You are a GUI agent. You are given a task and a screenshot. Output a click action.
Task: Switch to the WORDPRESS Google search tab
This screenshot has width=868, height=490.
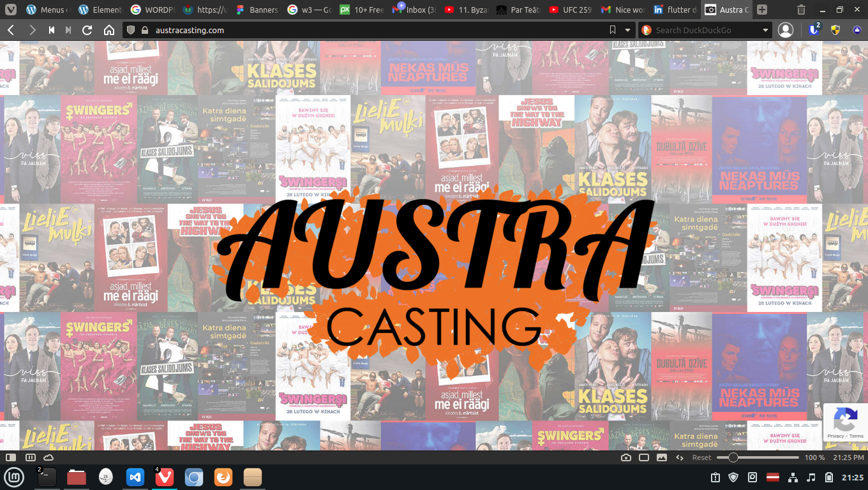click(x=153, y=10)
